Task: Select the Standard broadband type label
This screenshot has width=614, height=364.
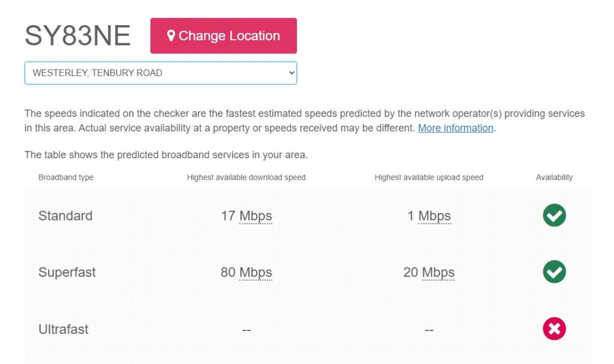Action: 65,216
